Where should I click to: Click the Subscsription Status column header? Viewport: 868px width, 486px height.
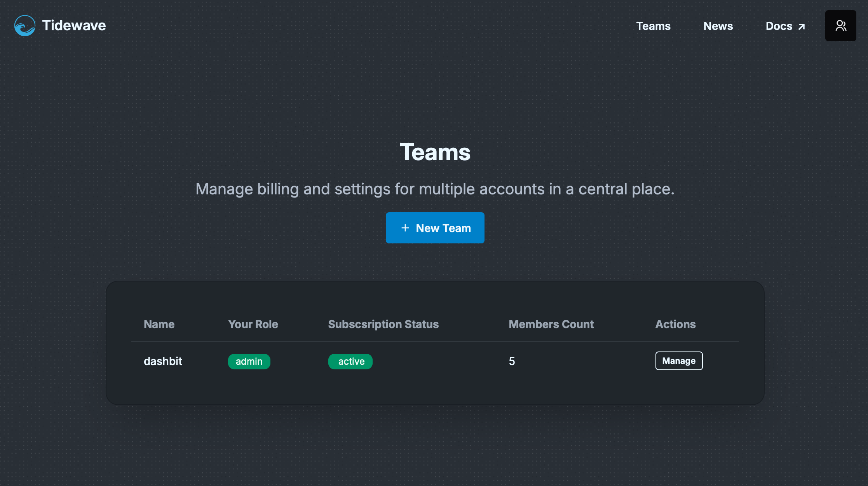[x=383, y=324]
